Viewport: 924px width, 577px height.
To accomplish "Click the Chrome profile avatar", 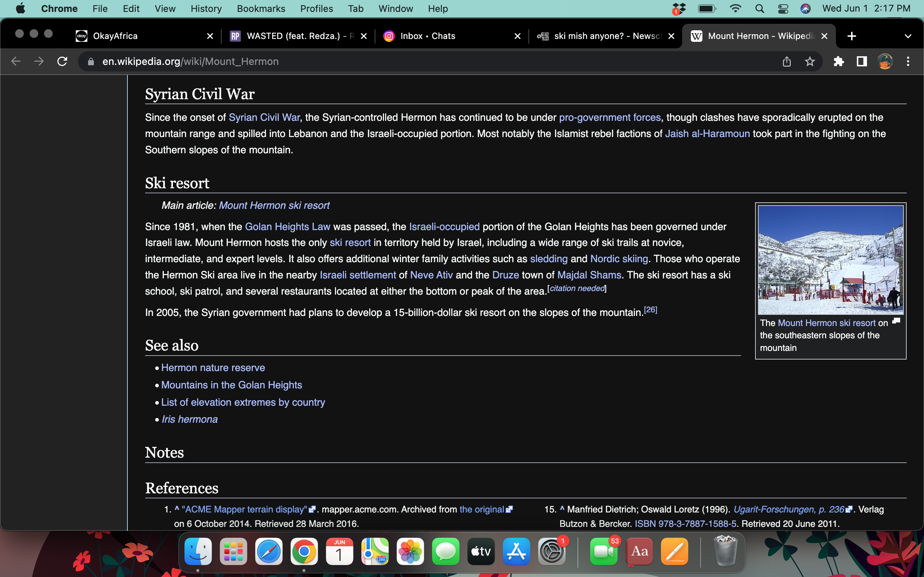I will click(885, 61).
